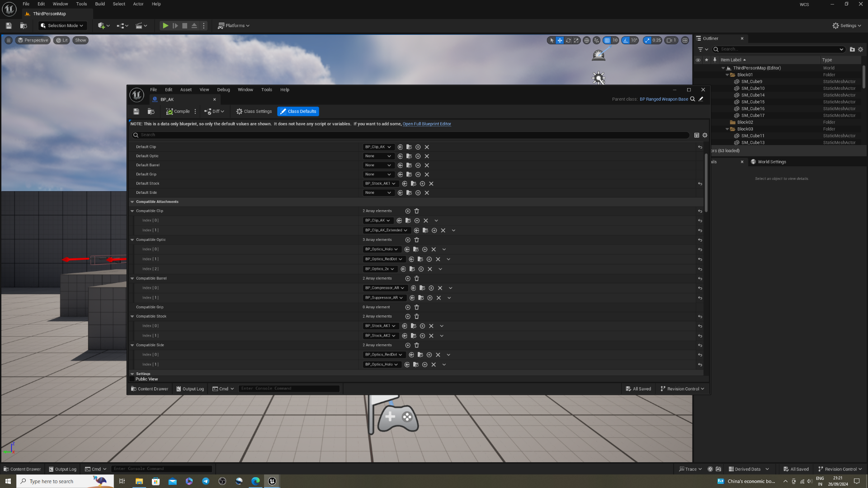
Task: Open Selection Mode dropdown
Action: pyautogui.click(x=62, y=26)
